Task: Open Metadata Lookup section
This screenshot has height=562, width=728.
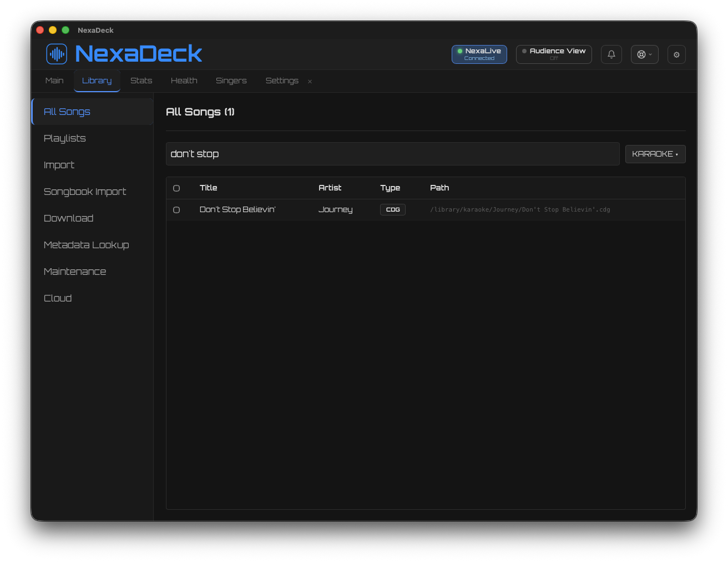Action: [x=86, y=245]
